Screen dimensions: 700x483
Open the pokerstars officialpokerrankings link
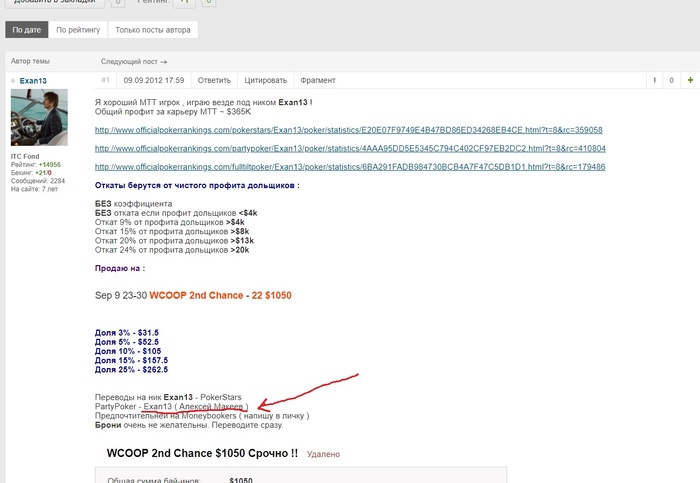point(349,130)
